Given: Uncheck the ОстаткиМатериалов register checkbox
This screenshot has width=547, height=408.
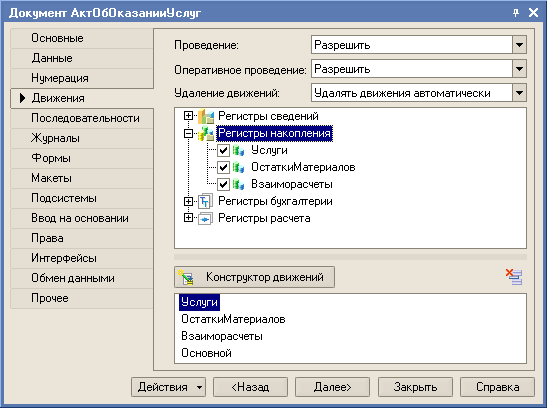Looking at the screenshot, I should [x=223, y=167].
